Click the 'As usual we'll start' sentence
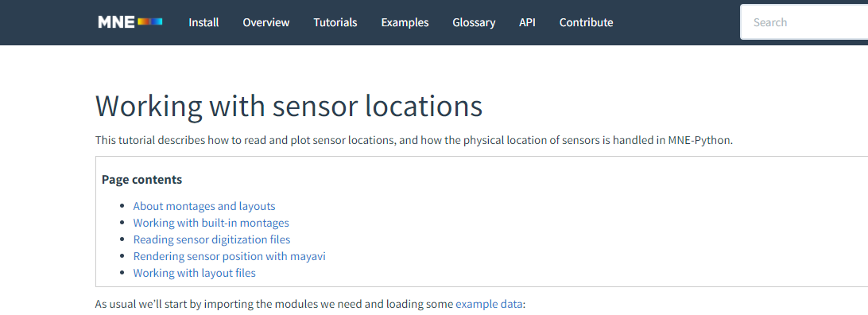This screenshot has width=868, height=315. tap(310, 304)
